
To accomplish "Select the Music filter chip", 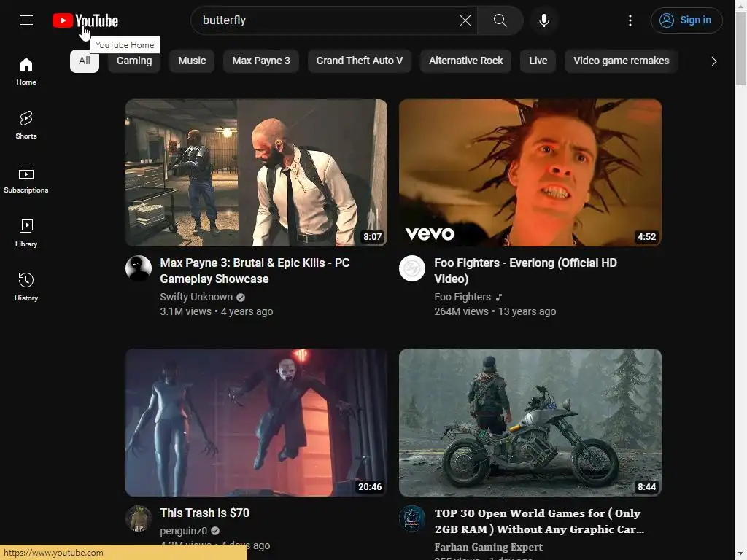I will click(192, 61).
